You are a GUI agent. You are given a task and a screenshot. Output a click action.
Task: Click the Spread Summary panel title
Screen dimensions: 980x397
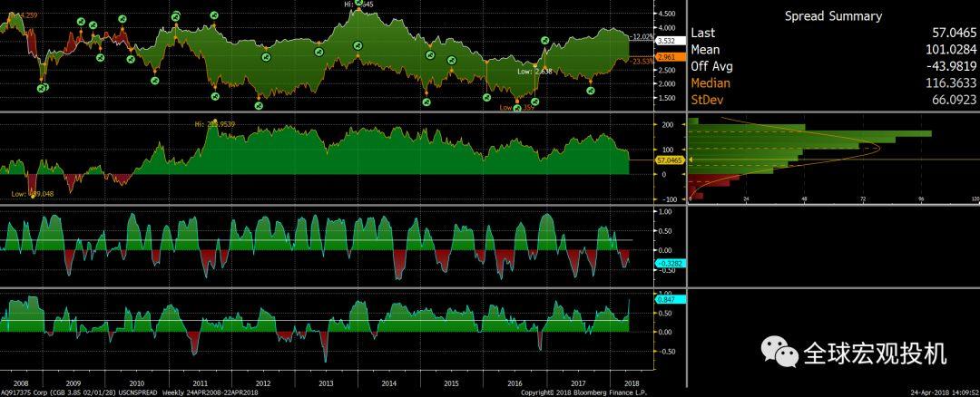833,16
